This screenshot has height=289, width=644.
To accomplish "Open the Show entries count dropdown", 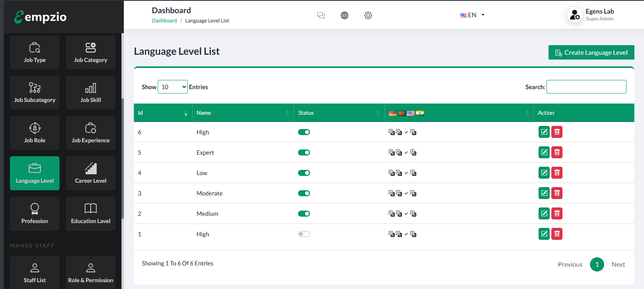I will (x=173, y=87).
